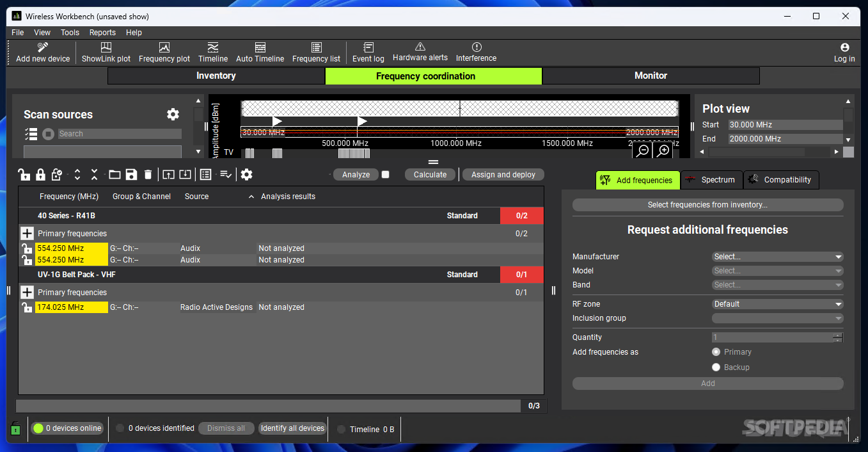Viewport: 868px width, 452px height.
Task: Click the Calculate button
Action: point(430,175)
